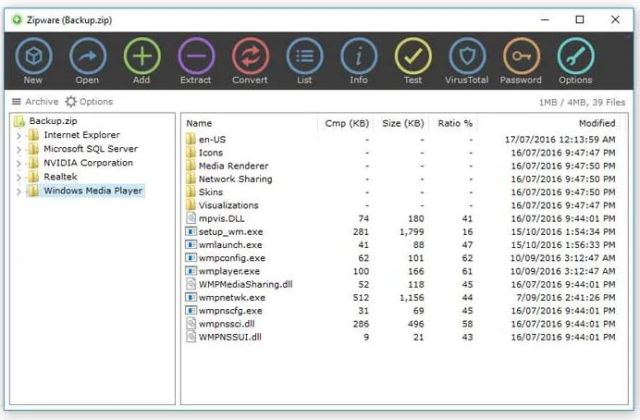The height and width of the screenshot is (420, 640).
Task: Sort by the Cmp (KB) column header
Action: point(346,123)
